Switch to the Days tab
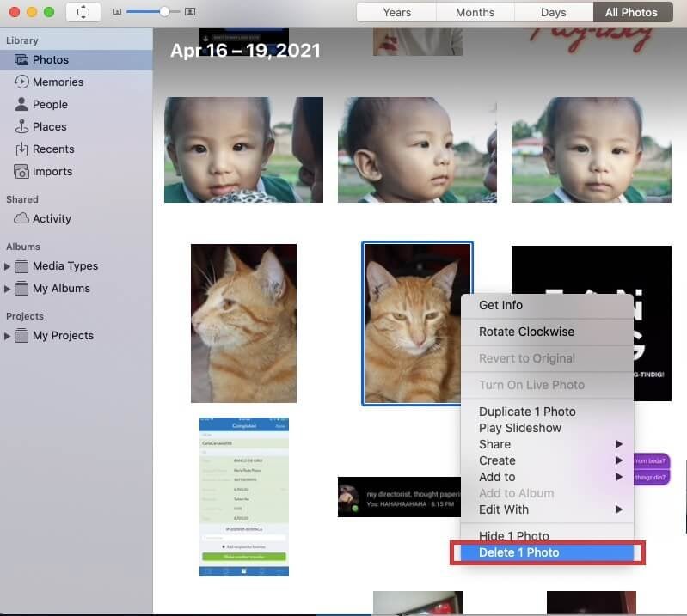This screenshot has height=616, width=687. point(554,12)
